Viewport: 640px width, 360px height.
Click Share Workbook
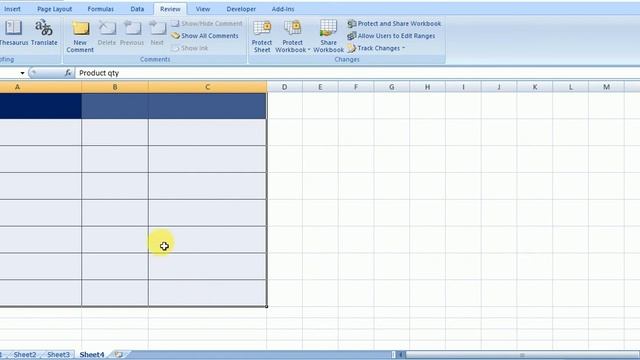tap(329, 37)
